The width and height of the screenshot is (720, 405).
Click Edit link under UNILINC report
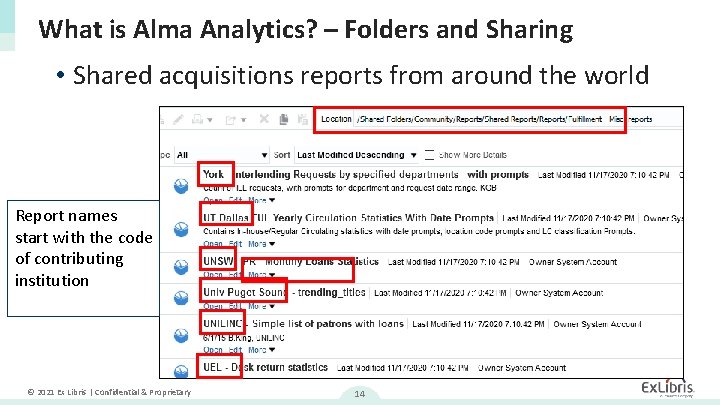click(236, 350)
